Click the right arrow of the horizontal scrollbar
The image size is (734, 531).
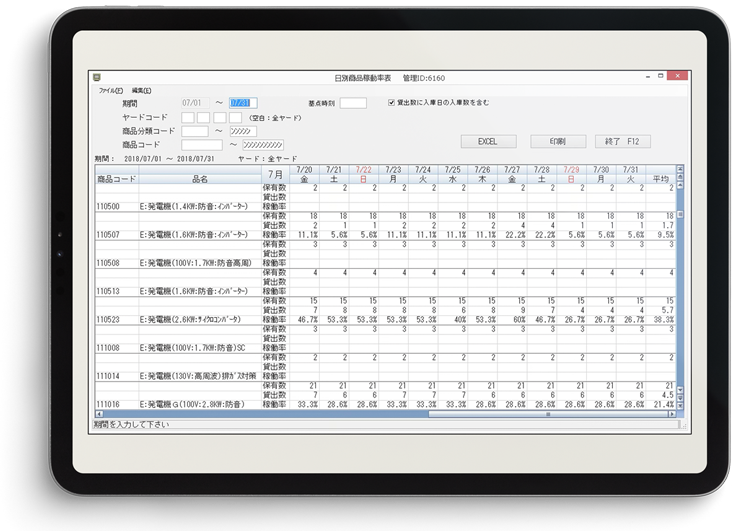(672, 414)
